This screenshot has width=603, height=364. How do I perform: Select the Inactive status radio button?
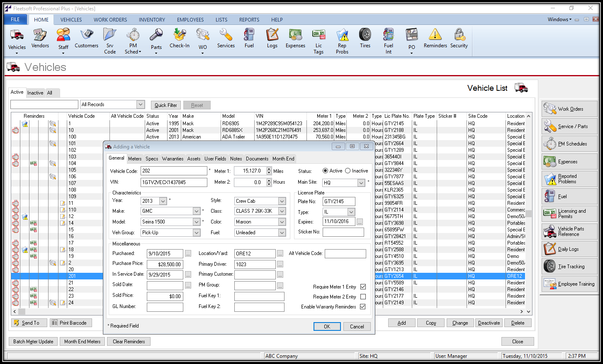[x=348, y=171]
